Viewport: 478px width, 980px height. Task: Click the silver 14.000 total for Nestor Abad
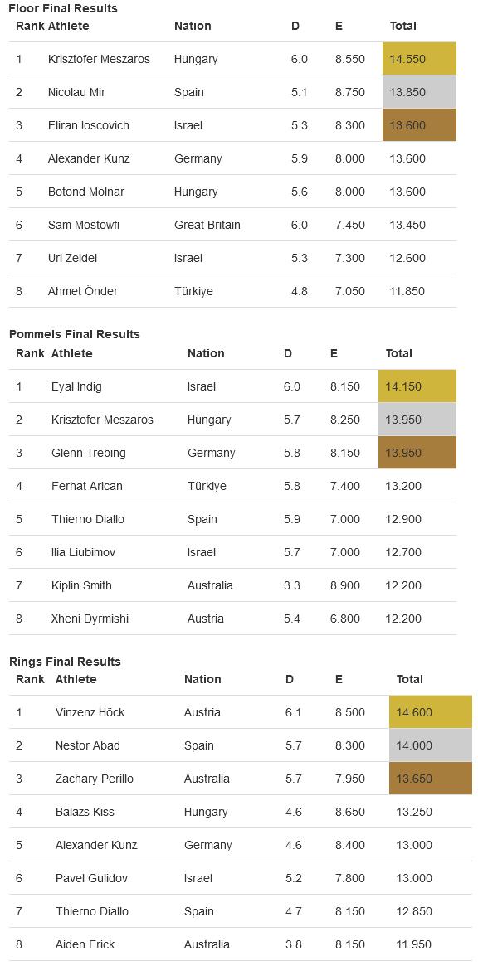point(431,745)
